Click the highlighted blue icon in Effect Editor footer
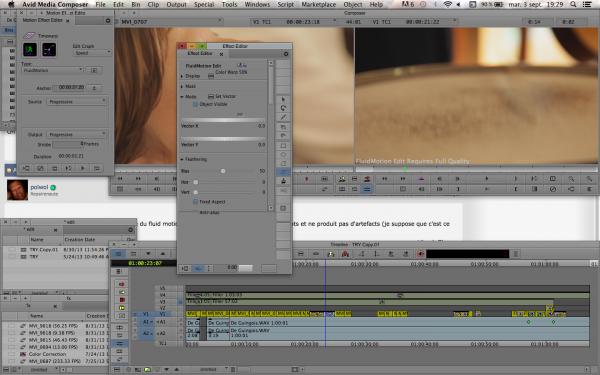Viewport: 600px width, 375px height. (x=198, y=269)
